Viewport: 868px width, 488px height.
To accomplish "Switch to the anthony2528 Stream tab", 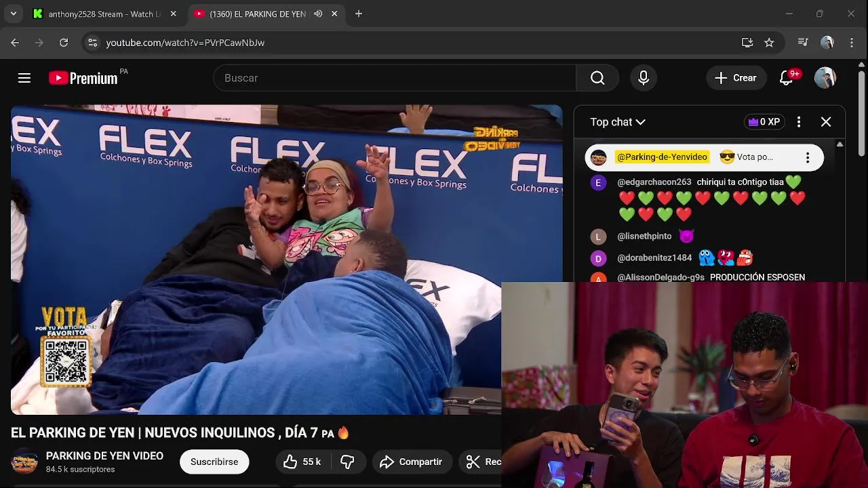I will [104, 14].
